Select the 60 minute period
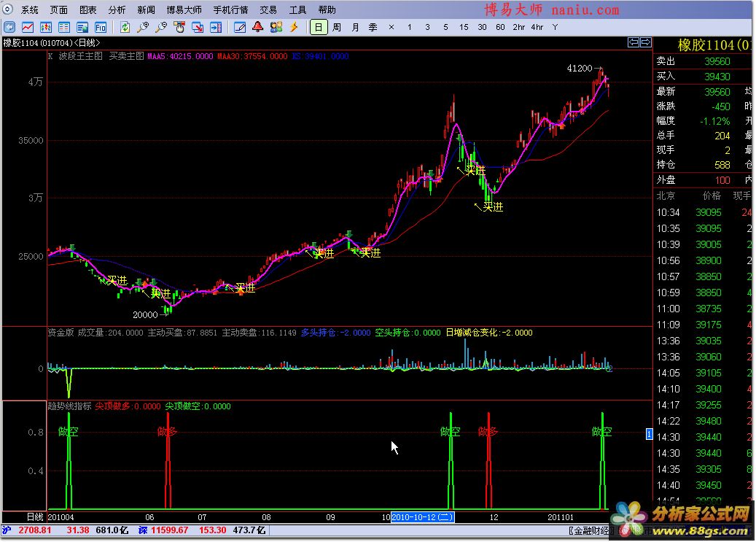This screenshot has height=542, width=756. point(500,28)
